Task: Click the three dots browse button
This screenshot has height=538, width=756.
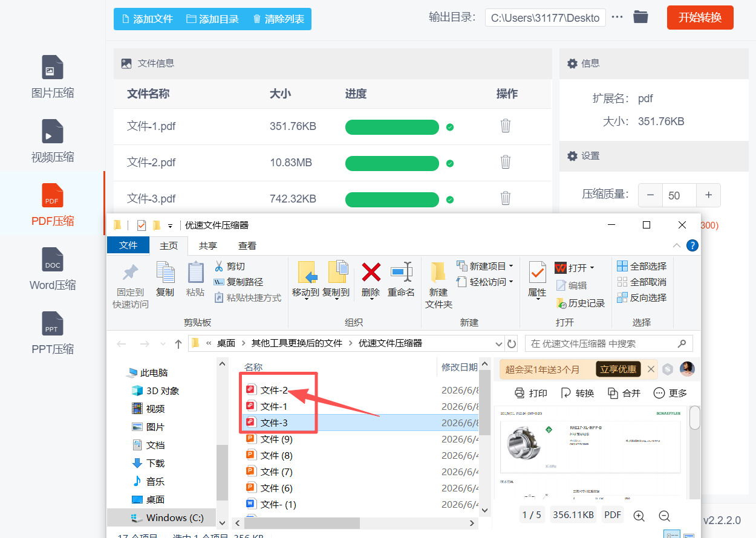Action: (617, 17)
